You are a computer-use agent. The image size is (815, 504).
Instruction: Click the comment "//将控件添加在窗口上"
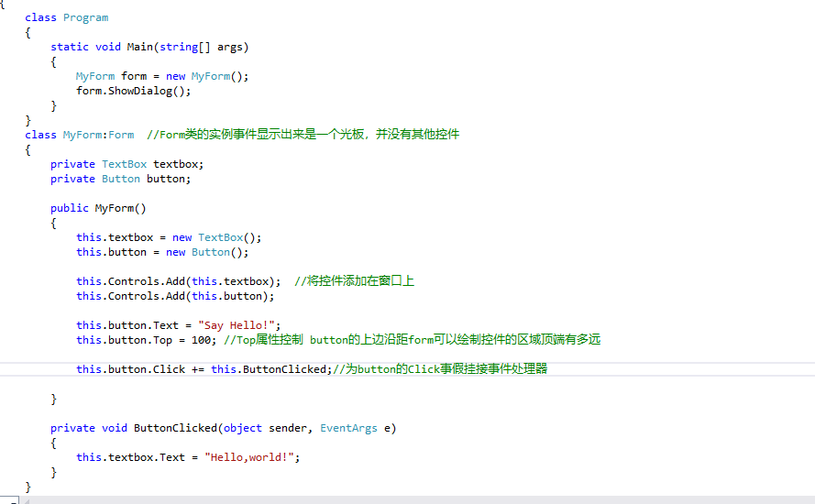coord(355,281)
